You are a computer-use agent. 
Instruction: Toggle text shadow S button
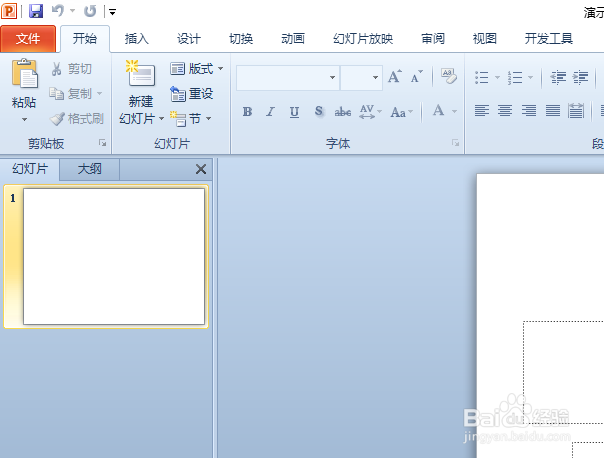coord(319,111)
